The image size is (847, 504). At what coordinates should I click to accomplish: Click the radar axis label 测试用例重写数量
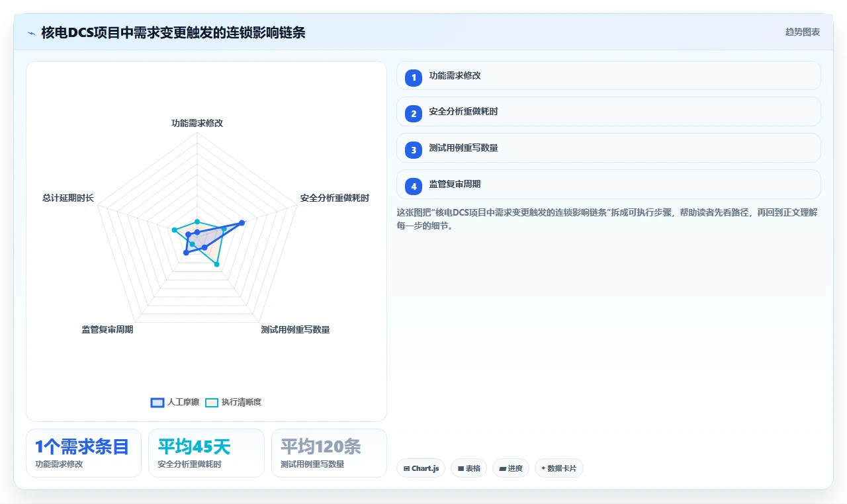[x=295, y=329]
